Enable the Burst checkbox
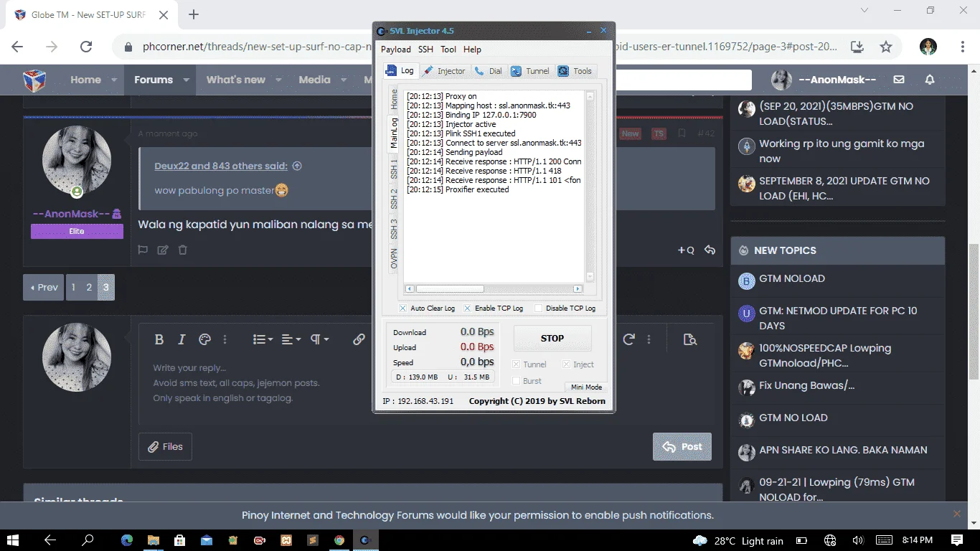The image size is (980, 551). tap(516, 381)
